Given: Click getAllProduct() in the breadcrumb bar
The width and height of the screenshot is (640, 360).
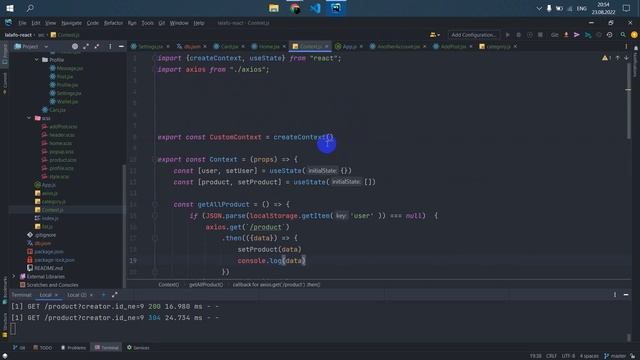Looking at the screenshot, I should click(x=206, y=284).
